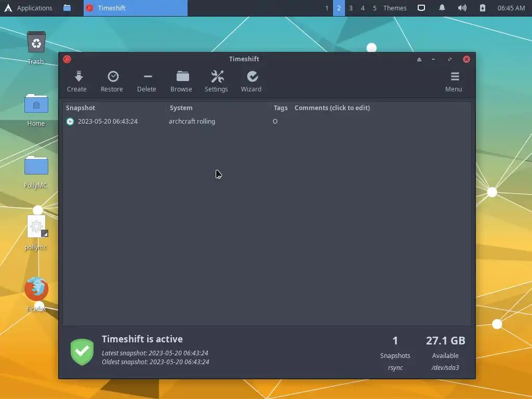Minimize the Timeshift window

(433, 59)
